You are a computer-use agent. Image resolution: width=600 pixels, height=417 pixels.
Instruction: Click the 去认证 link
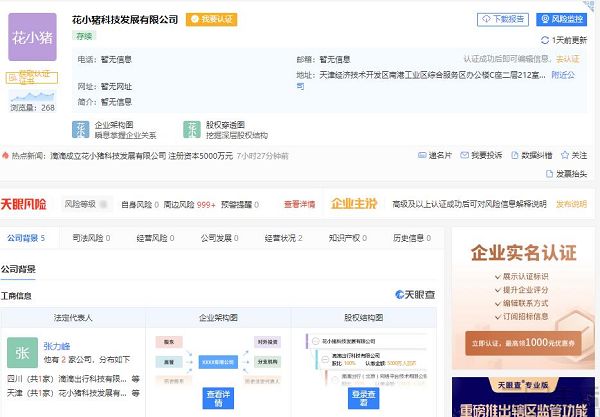567,59
